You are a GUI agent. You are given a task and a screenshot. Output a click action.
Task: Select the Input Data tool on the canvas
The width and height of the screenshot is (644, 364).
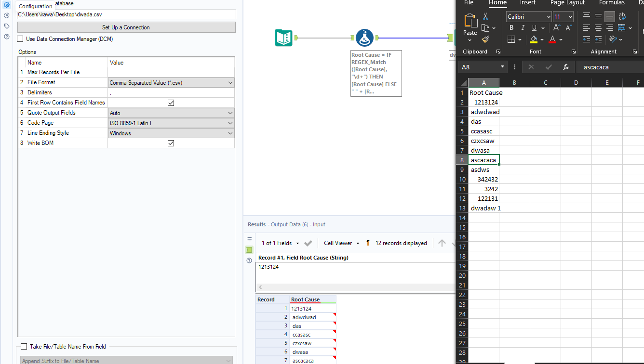click(283, 37)
